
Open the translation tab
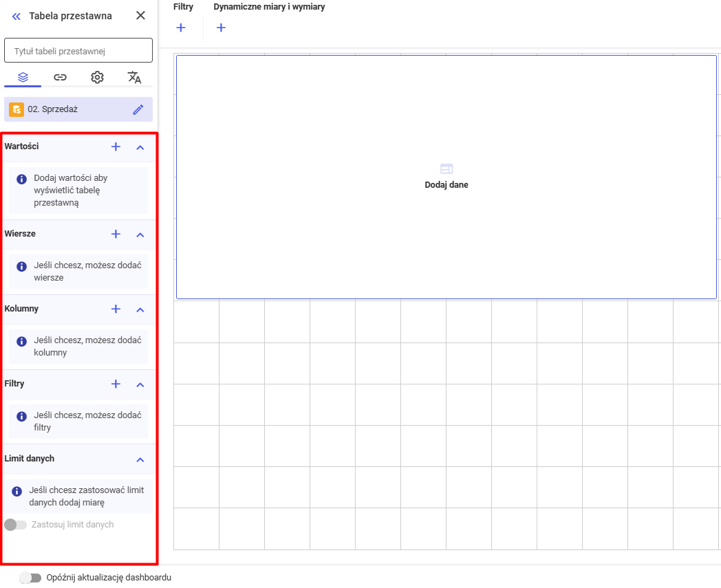coord(133,77)
